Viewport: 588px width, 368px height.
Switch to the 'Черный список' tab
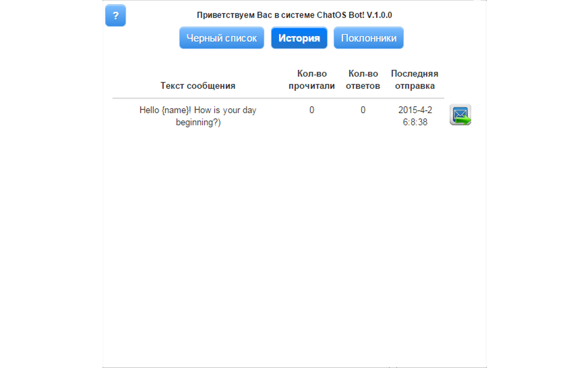pos(221,38)
